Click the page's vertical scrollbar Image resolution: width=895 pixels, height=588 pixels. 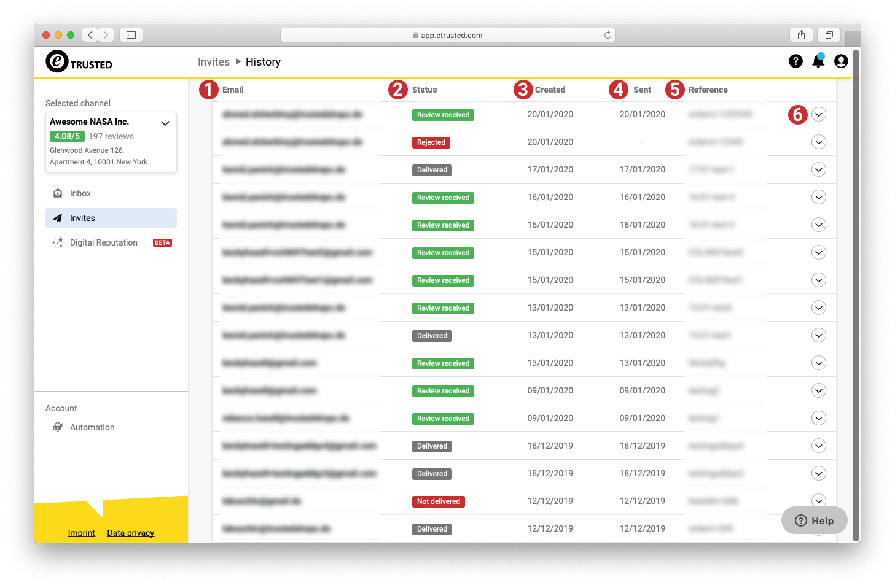point(856,295)
